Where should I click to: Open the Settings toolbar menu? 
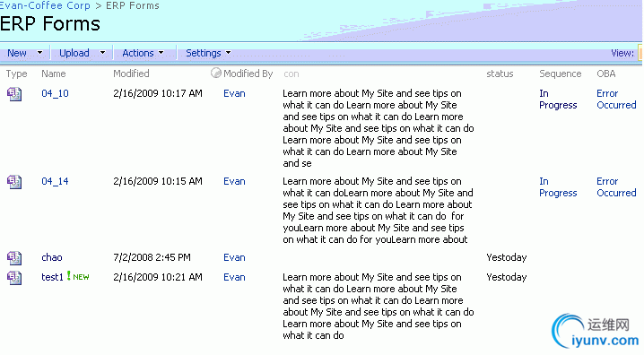[204, 53]
